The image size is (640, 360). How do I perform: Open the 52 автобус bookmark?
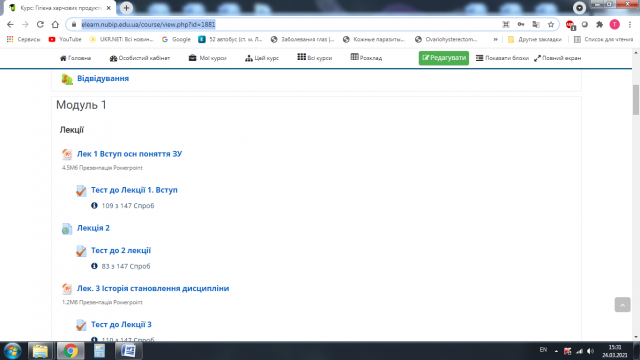230,39
